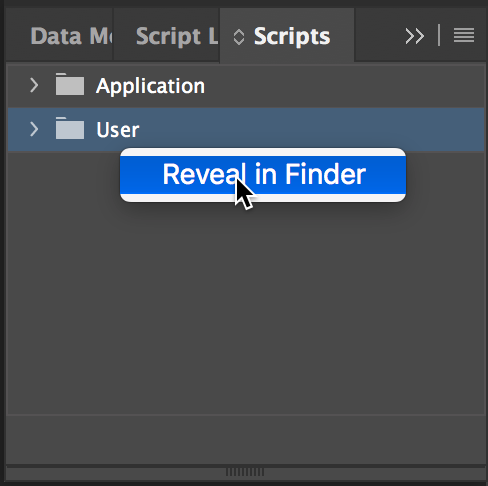Expand the User folder chevron
The image size is (488, 486).
click(34, 129)
